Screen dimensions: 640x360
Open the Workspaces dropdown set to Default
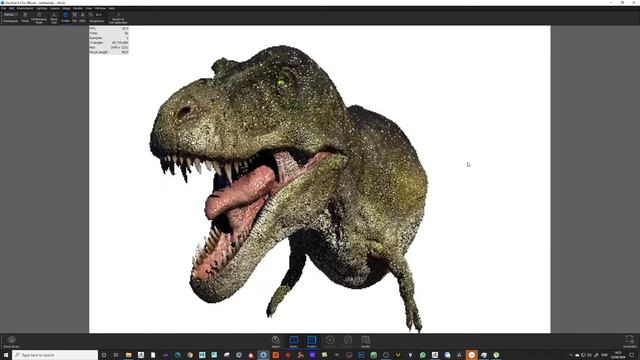click(x=10, y=15)
